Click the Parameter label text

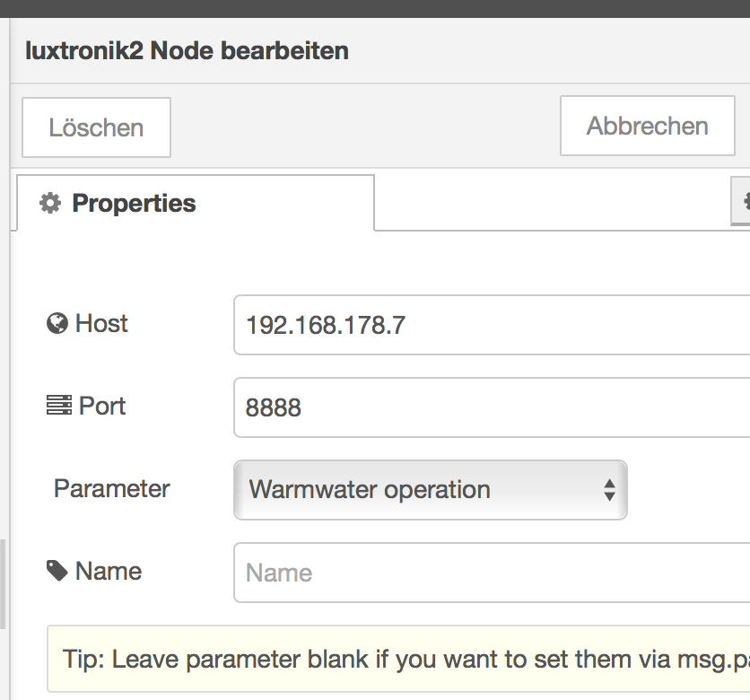tap(112, 488)
